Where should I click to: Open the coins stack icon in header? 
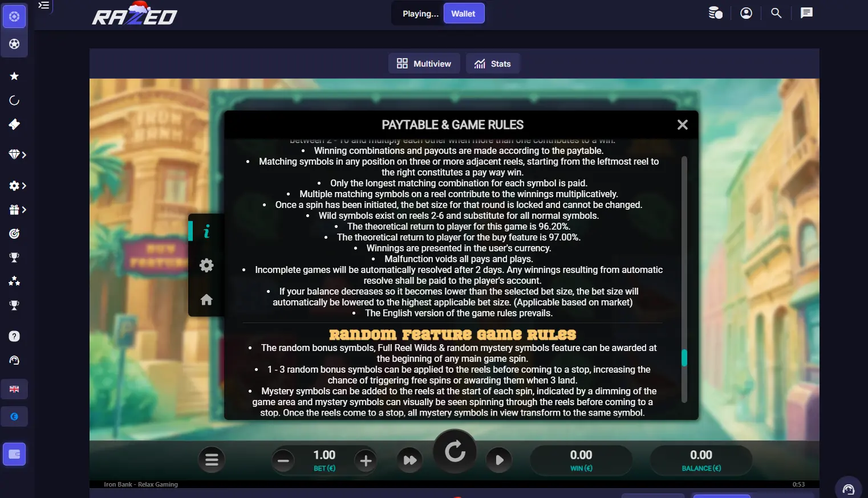point(715,13)
